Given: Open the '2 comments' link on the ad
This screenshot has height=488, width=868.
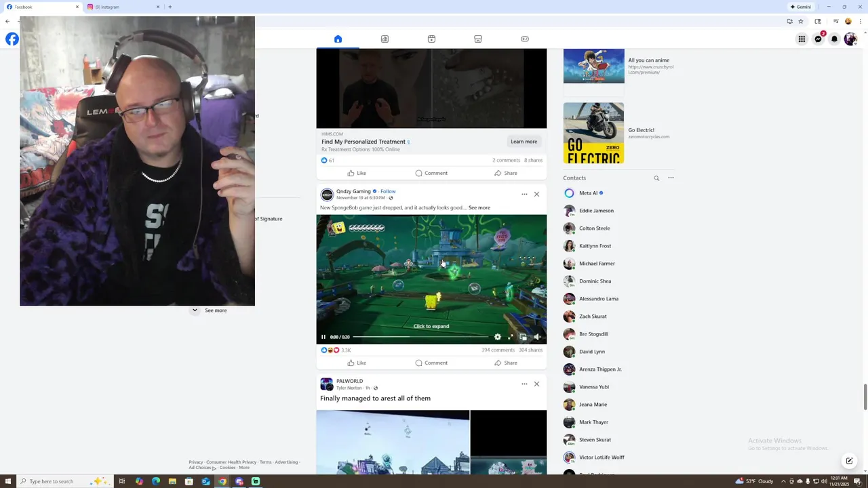Looking at the screenshot, I should (506, 160).
